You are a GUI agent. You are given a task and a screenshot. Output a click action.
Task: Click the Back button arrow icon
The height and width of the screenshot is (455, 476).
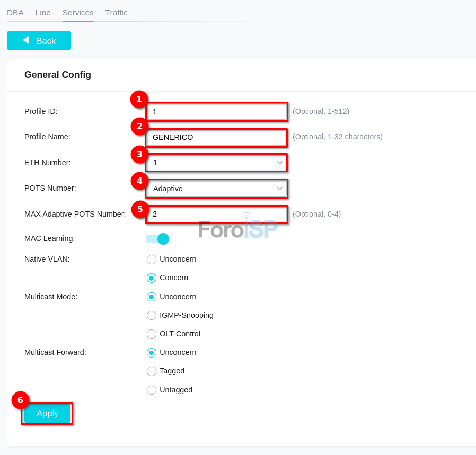pyautogui.click(x=25, y=40)
